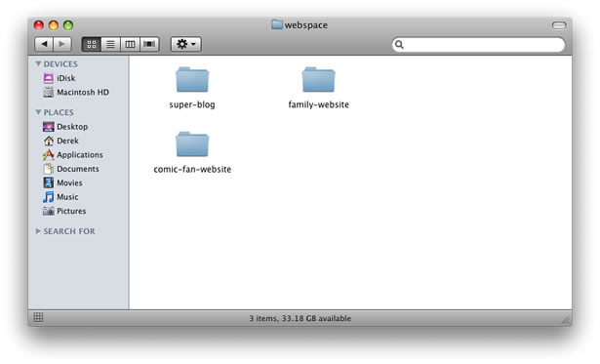
Task: Minimize the window with yellow button
Action: pyautogui.click(x=54, y=25)
